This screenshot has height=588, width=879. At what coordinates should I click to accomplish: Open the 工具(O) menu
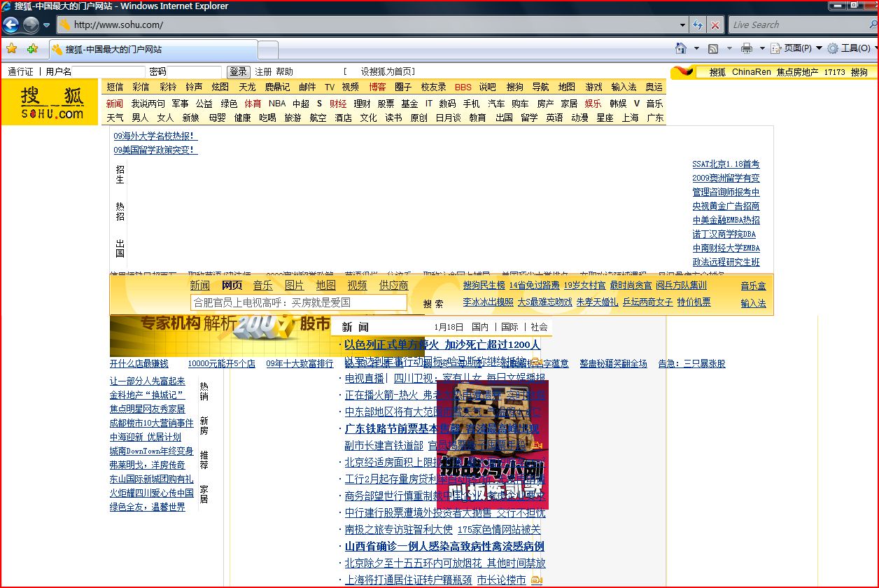(x=852, y=48)
